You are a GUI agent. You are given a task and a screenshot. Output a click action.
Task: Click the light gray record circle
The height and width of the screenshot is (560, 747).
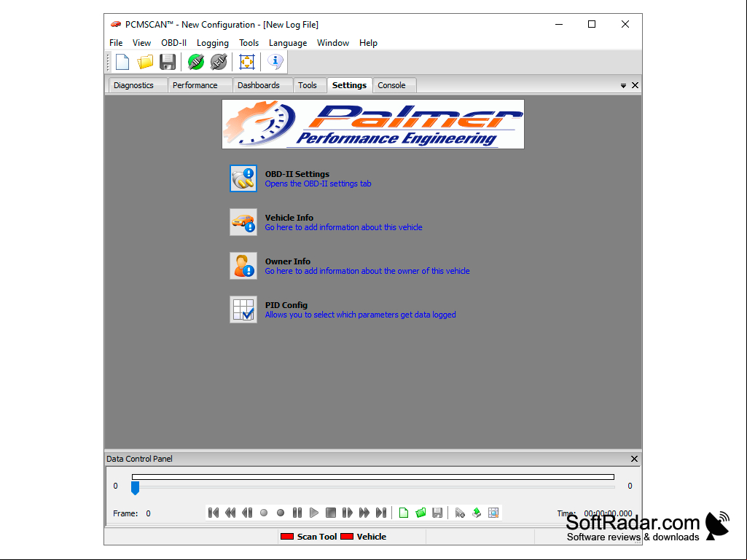point(263,513)
